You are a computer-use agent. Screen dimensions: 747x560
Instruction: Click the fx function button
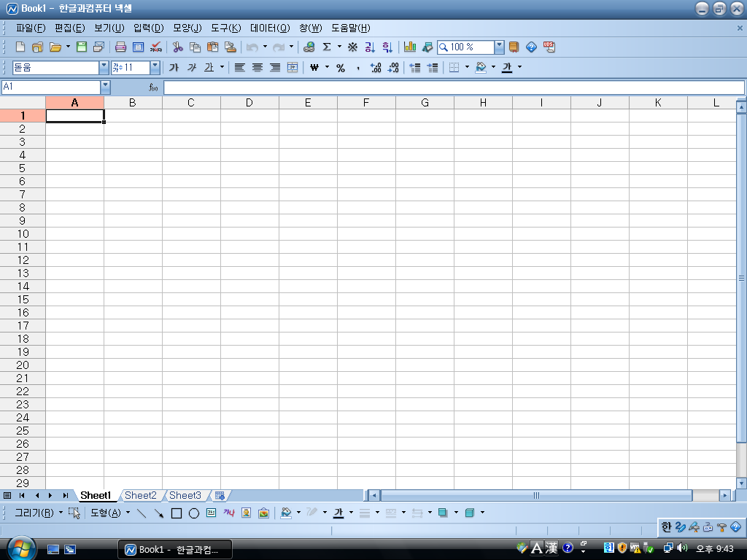pyautogui.click(x=153, y=87)
